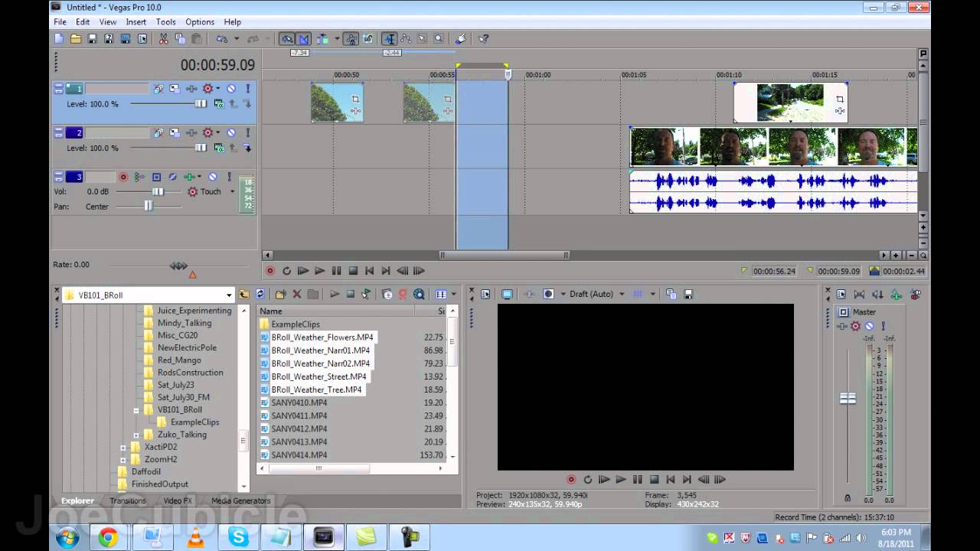Screen dimensions: 980x551
Task: Click the Cut scissors icon in toolbar
Action: click(x=164, y=38)
